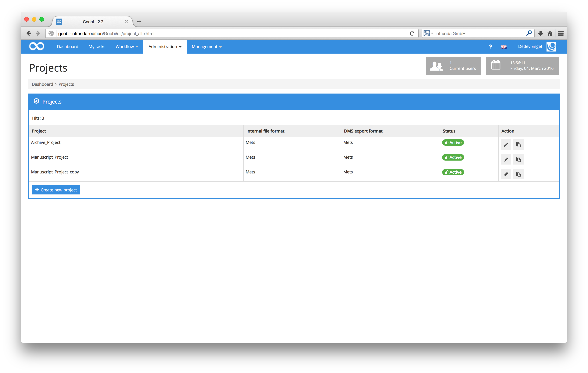The image size is (588, 373).
Task: Reload the page with refresh icon
Action: pos(412,34)
